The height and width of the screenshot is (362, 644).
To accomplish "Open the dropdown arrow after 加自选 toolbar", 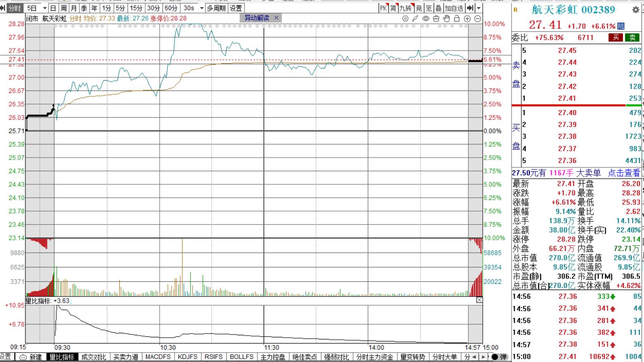I will pyautogui.click(x=479, y=8).
